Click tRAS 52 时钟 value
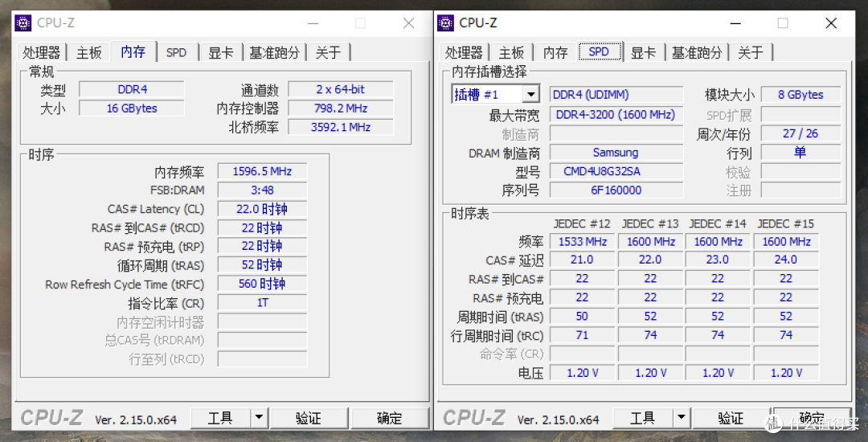Image resolution: width=868 pixels, height=442 pixels. 262,265
